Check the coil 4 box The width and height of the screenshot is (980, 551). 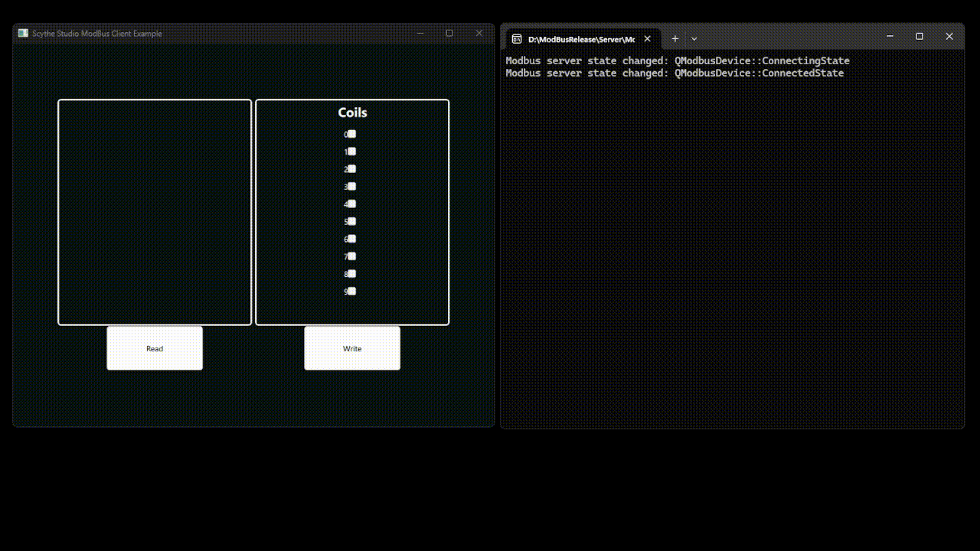click(x=351, y=204)
